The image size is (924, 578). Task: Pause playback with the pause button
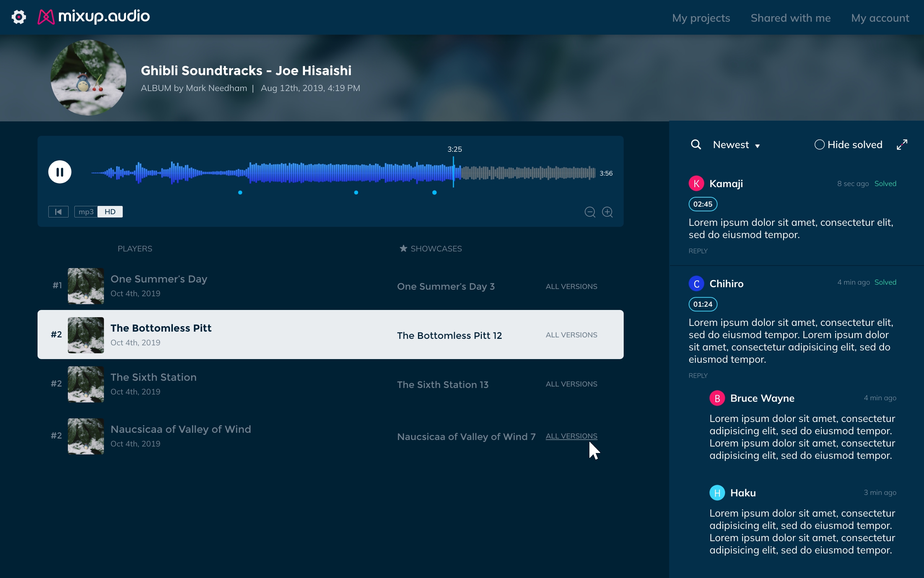60,172
